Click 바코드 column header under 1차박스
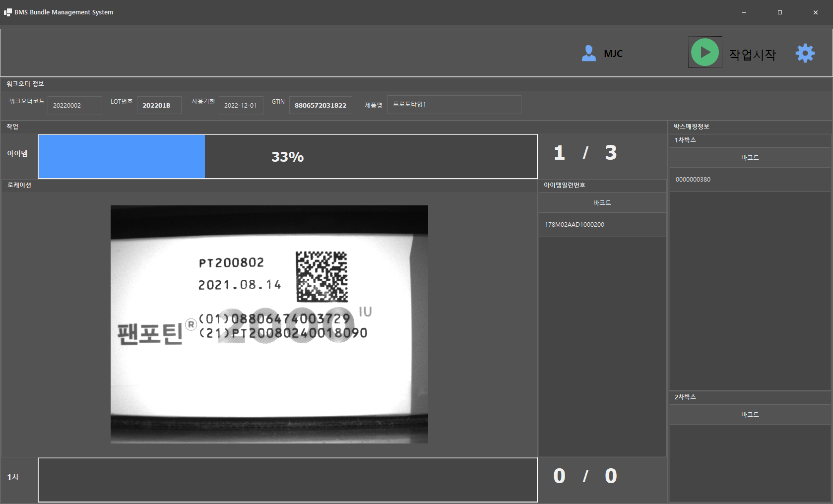Screen dimensions: 833x504 (x=750, y=158)
